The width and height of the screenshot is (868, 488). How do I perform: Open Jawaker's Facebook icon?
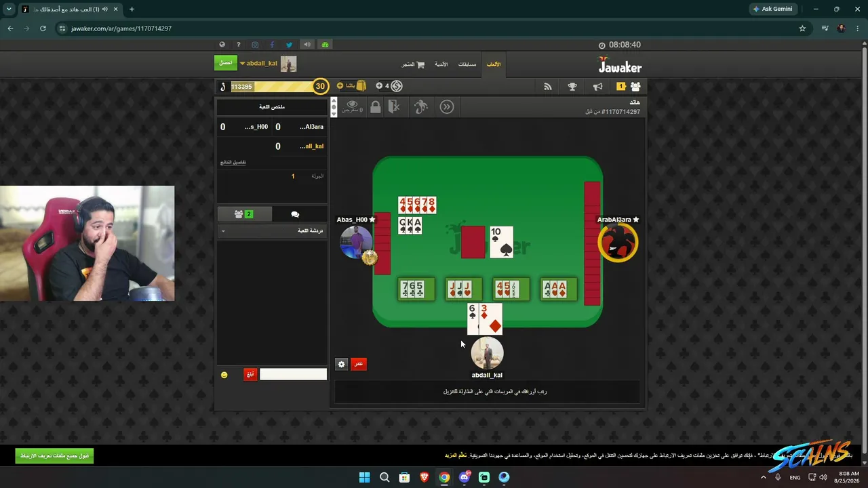272,45
